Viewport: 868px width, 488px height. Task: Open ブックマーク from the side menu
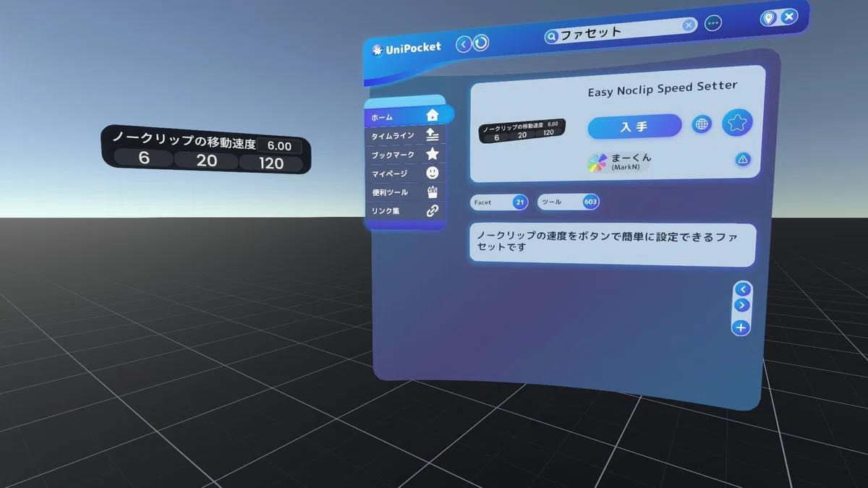(x=405, y=154)
